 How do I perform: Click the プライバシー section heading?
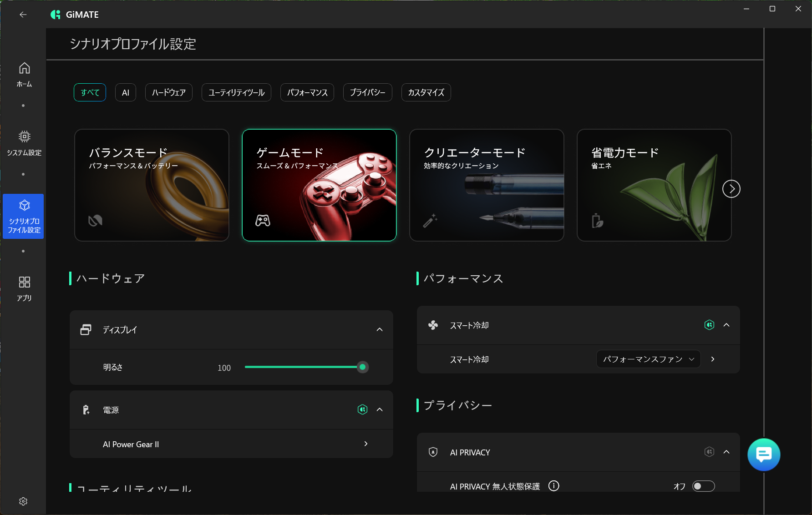458,405
